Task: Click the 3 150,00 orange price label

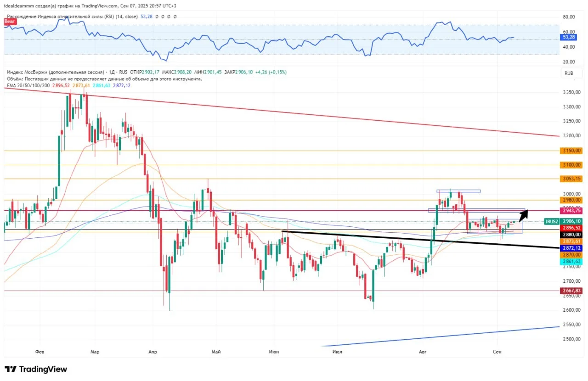Action: point(571,151)
